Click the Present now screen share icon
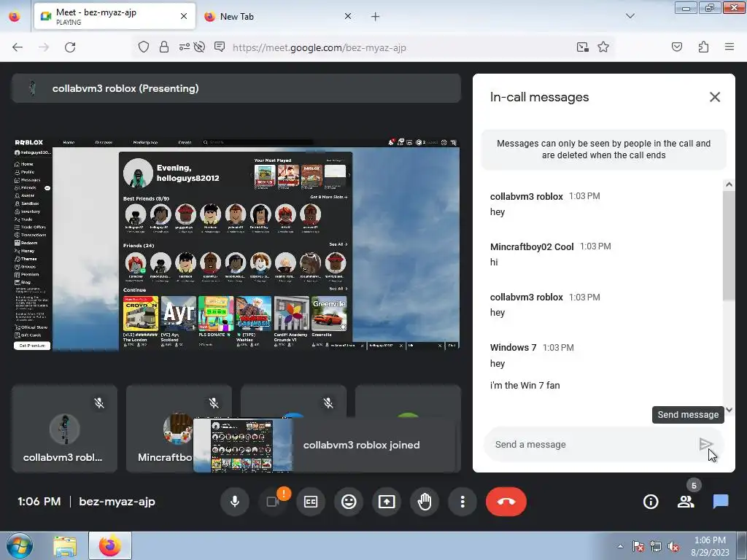Image resolution: width=747 pixels, height=560 pixels. pos(387,502)
